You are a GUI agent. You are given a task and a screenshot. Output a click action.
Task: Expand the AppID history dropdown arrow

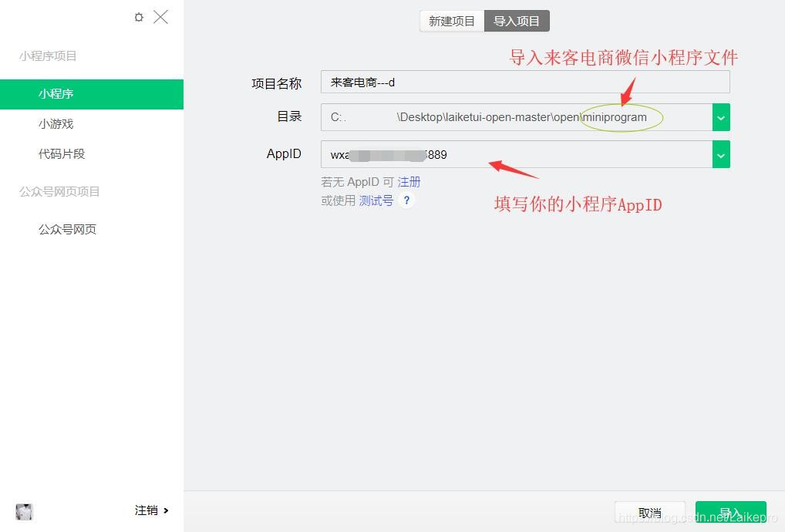tap(720, 154)
